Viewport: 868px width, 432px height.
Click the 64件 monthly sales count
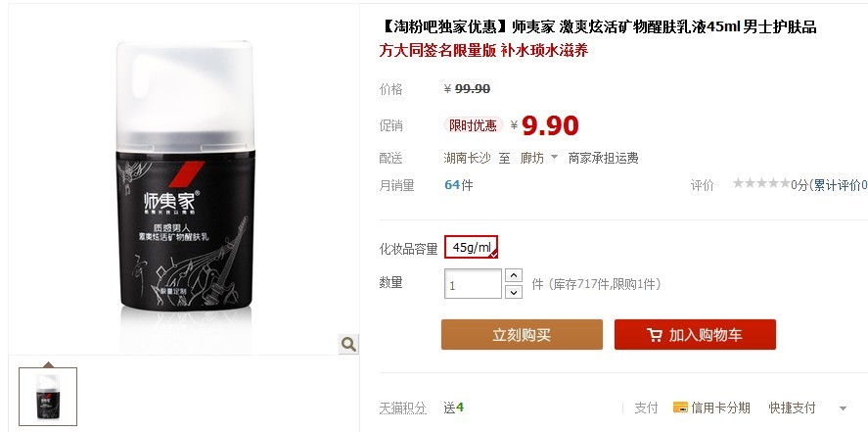459,185
